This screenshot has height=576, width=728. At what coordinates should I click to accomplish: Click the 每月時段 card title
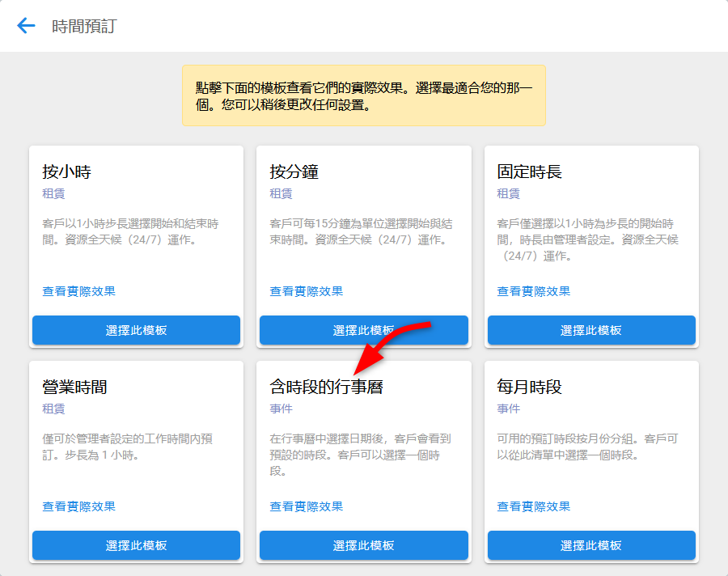tap(529, 387)
